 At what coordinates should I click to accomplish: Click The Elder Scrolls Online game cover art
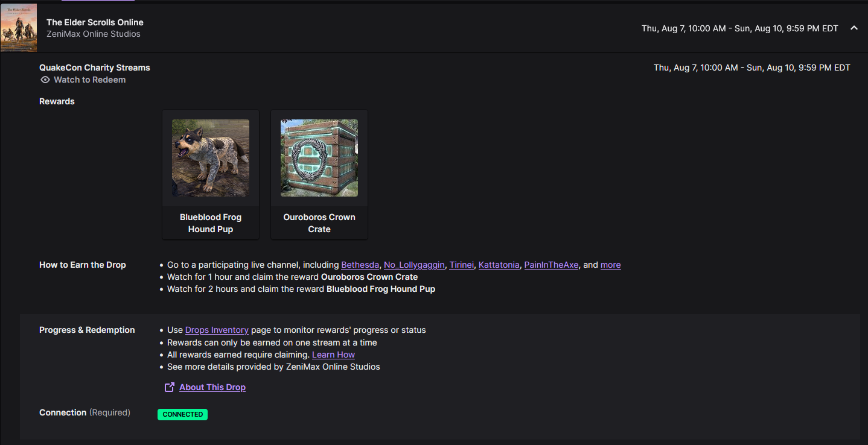pos(19,28)
